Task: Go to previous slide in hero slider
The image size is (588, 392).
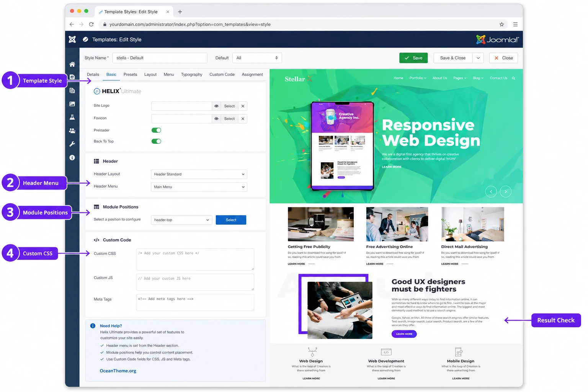Action: click(x=491, y=191)
